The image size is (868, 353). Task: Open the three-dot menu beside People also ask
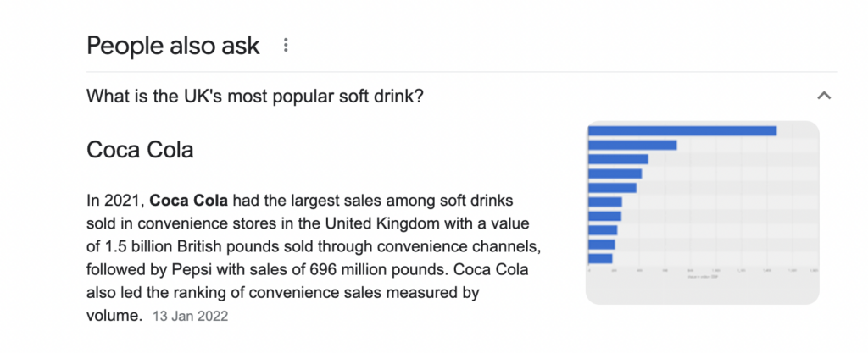pyautogui.click(x=286, y=46)
